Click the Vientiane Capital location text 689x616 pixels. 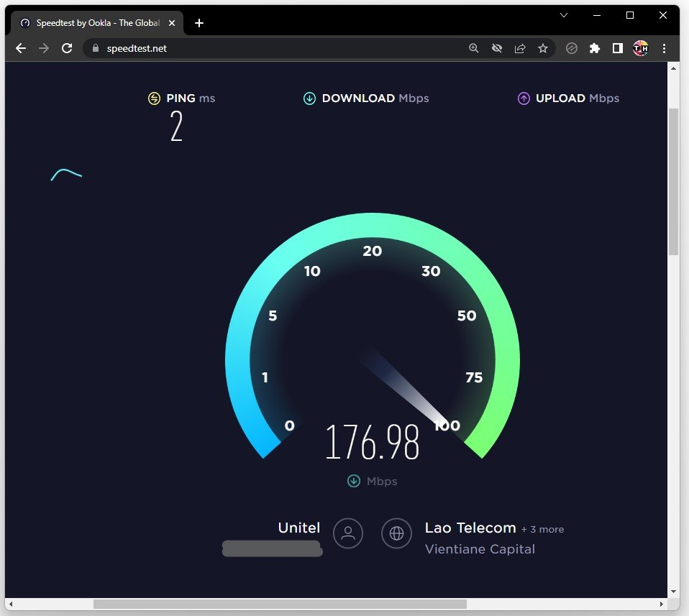click(480, 549)
